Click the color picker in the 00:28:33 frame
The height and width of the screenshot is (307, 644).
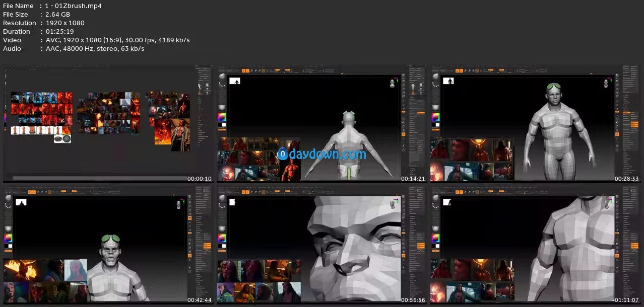[x=435, y=117]
